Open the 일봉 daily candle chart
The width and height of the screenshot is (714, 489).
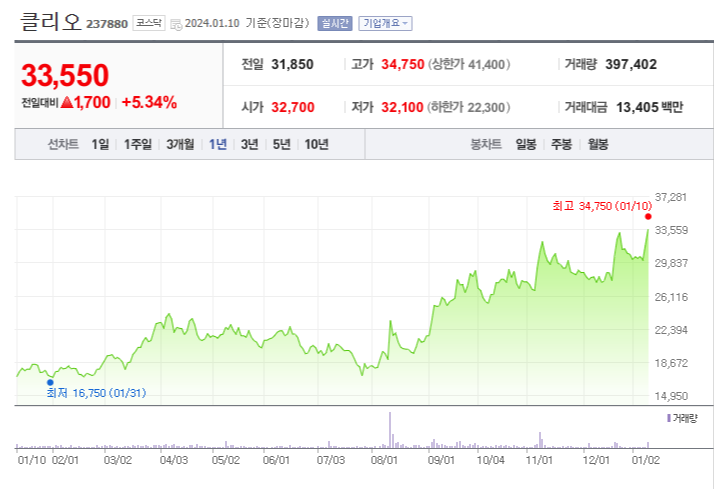pos(525,144)
